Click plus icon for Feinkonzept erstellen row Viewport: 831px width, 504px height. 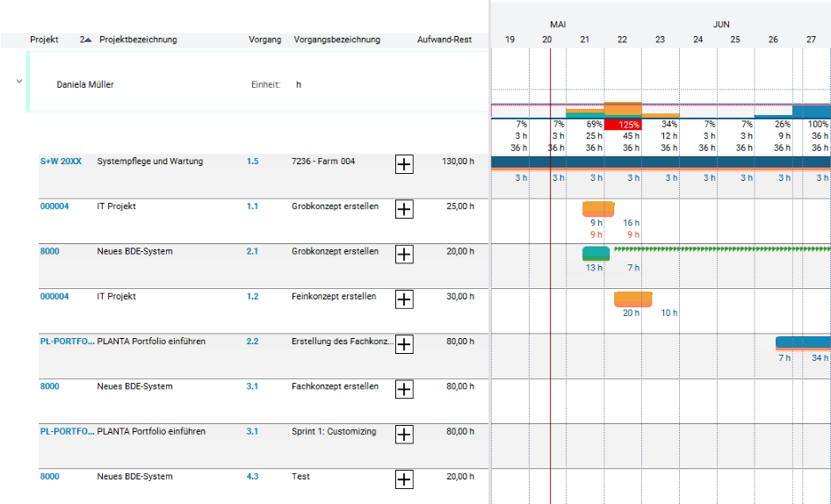pyautogui.click(x=404, y=299)
